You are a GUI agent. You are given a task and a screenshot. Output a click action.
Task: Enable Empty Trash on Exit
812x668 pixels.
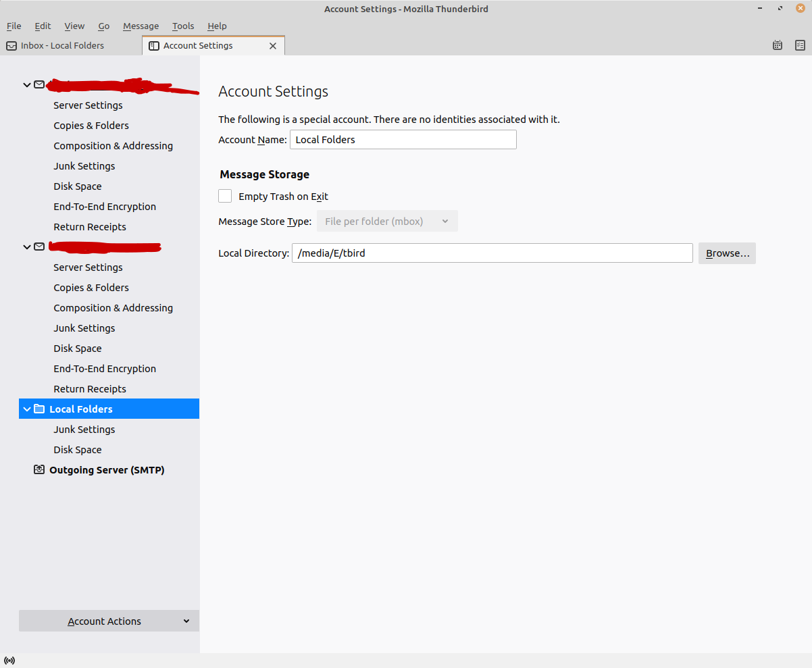225,196
